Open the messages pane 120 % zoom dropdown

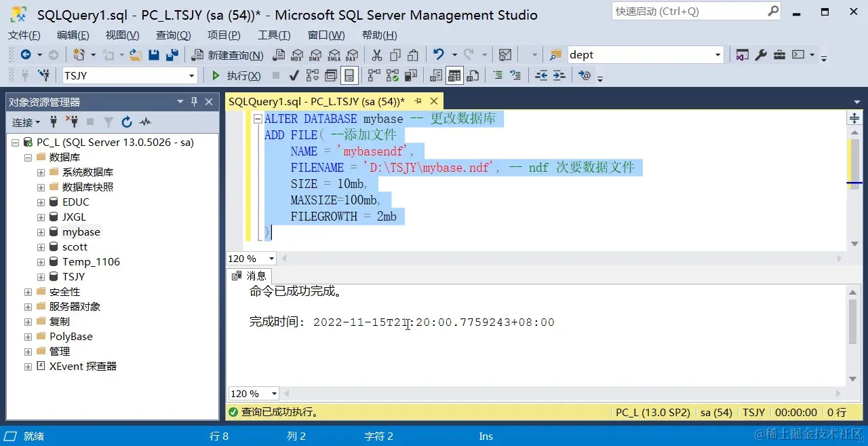click(x=274, y=394)
